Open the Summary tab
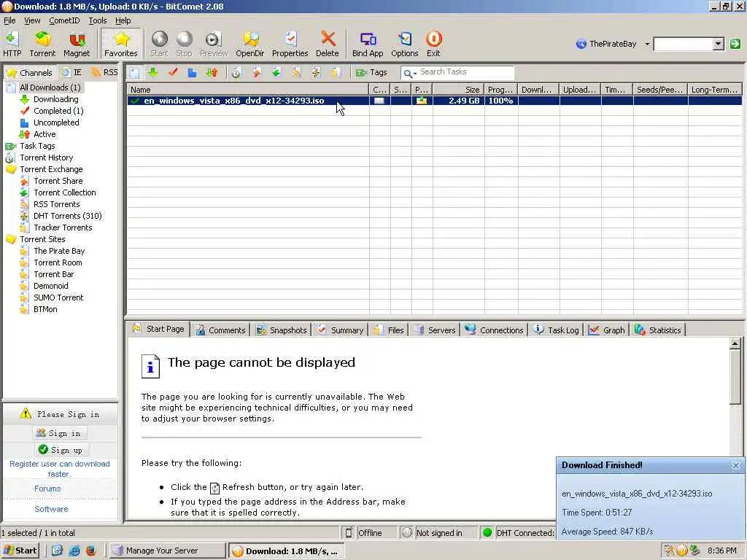 coord(341,330)
